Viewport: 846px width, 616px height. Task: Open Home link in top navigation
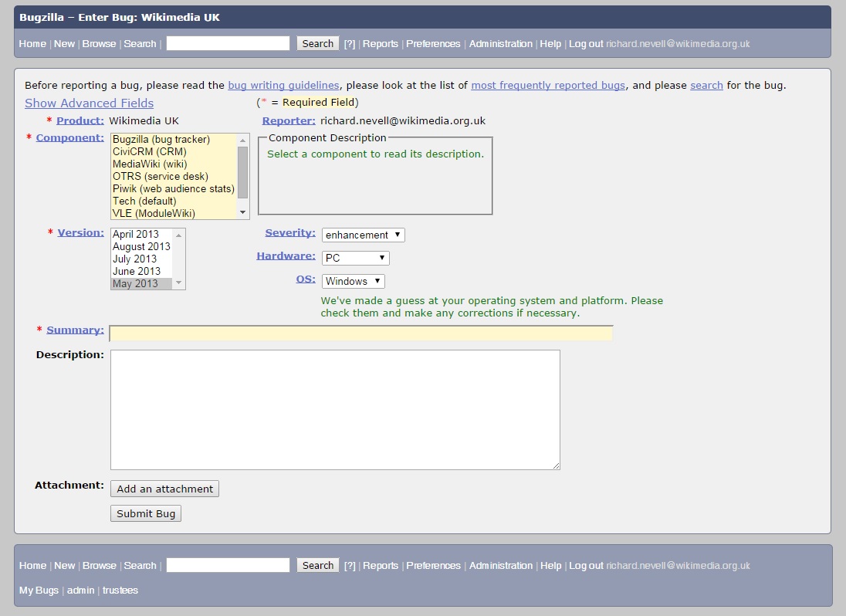(x=32, y=44)
